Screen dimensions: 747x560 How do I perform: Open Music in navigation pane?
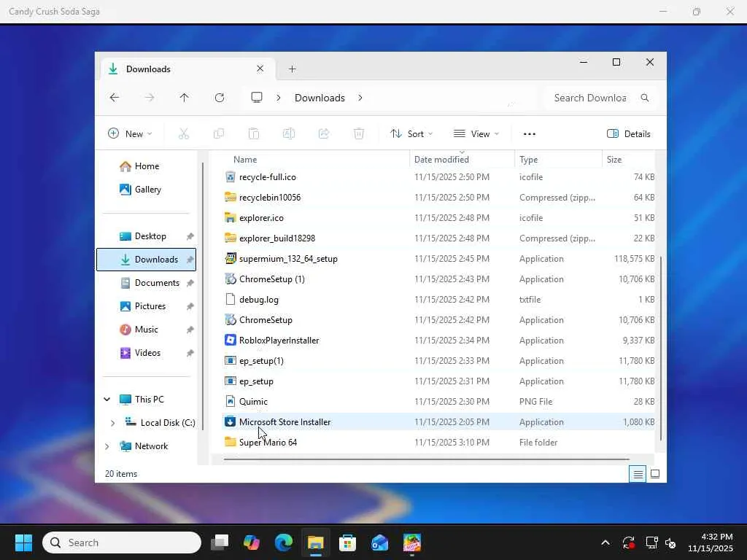click(x=146, y=330)
